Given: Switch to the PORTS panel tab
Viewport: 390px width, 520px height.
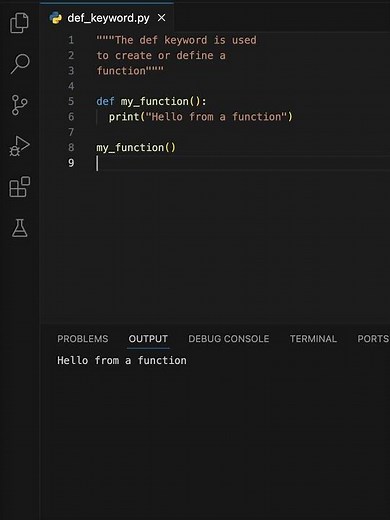Looking at the screenshot, I should (x=373, y=339).
